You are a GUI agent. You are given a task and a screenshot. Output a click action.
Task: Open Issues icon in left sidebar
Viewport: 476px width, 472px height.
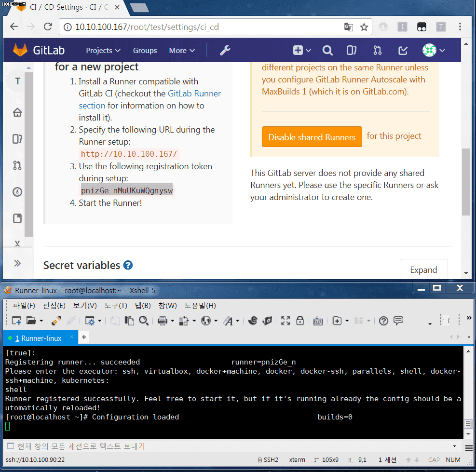tap(17, 139)
